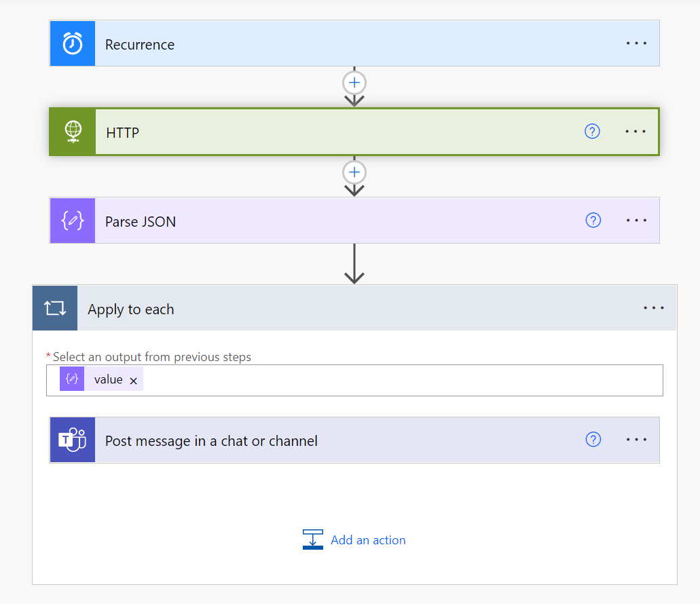Open help for the Parse JSON step

pyautogui.click(x=593, y=220)
